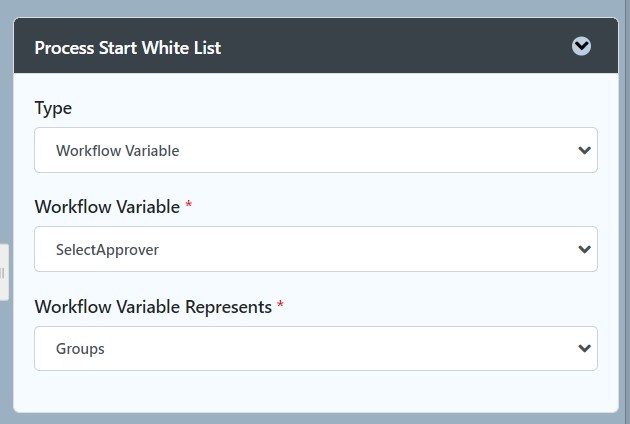Click the Type field's down-arrow chevron
Screen dimensions: 630x424
(x=584, y=150)
